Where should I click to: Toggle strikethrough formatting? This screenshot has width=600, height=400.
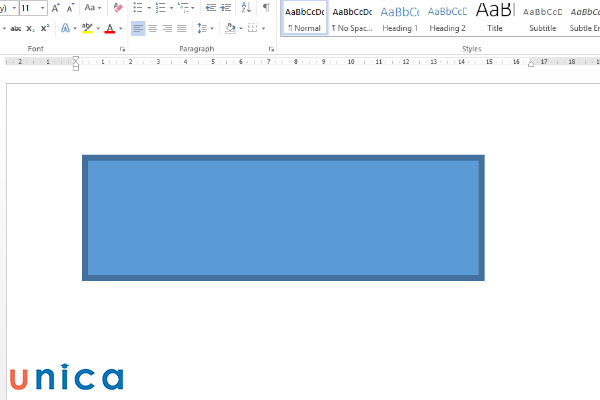[16, 28]
